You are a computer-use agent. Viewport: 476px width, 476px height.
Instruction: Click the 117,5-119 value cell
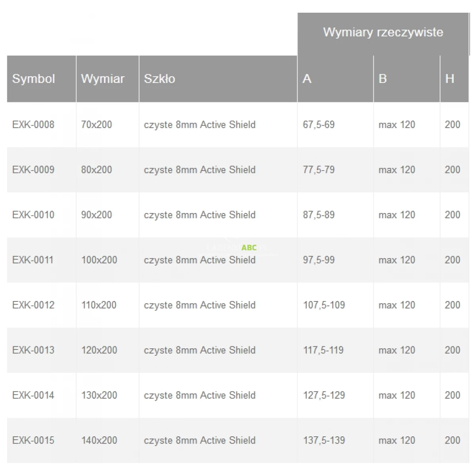(323, 350)
